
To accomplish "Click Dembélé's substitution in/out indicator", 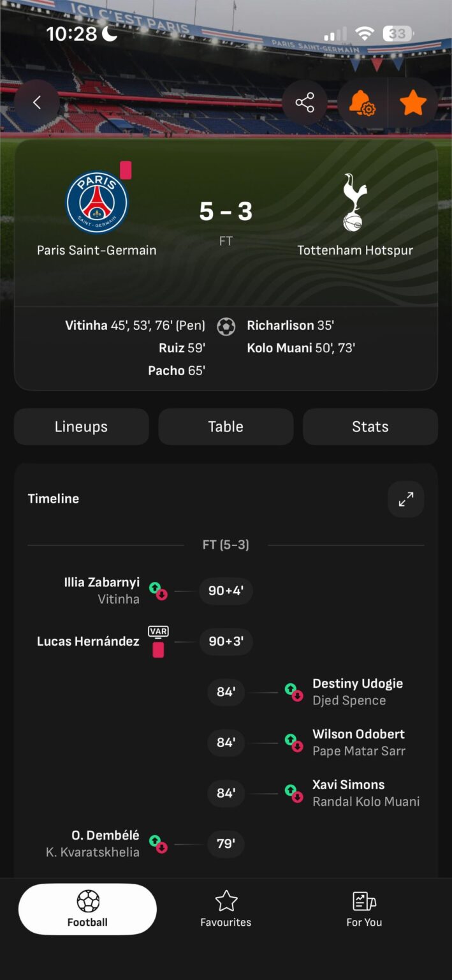I will (158, 843).
